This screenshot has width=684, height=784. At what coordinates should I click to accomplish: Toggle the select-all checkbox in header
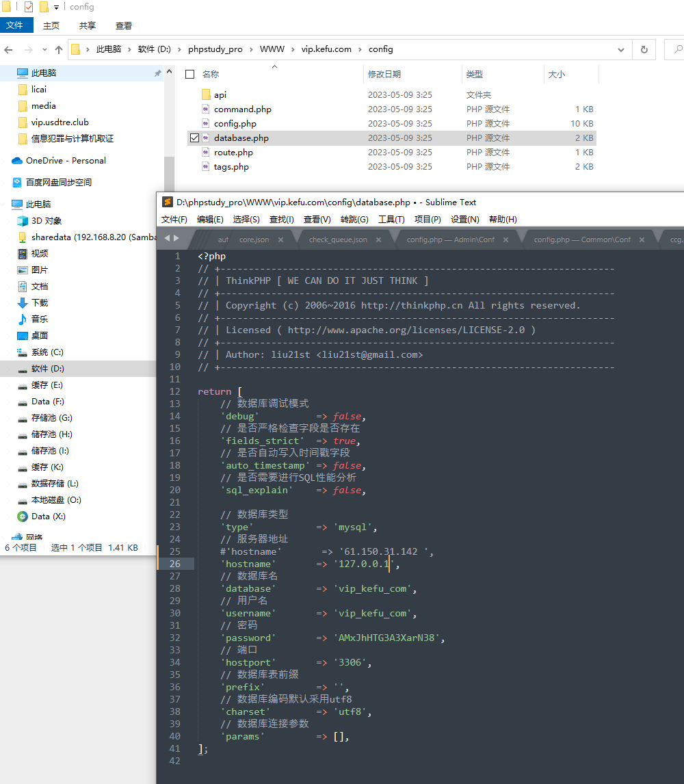point(190,74)
